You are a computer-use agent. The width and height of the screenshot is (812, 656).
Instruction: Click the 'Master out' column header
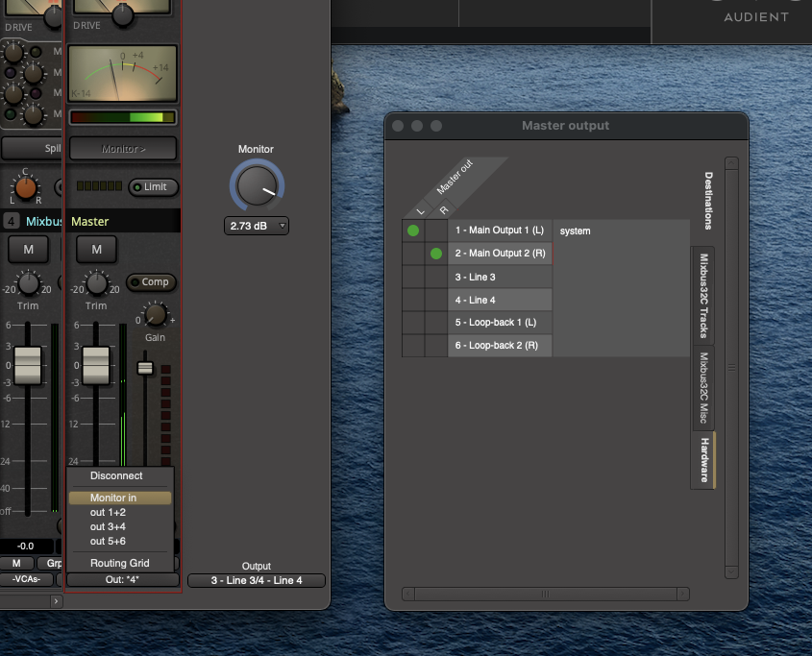coord(455,177)
